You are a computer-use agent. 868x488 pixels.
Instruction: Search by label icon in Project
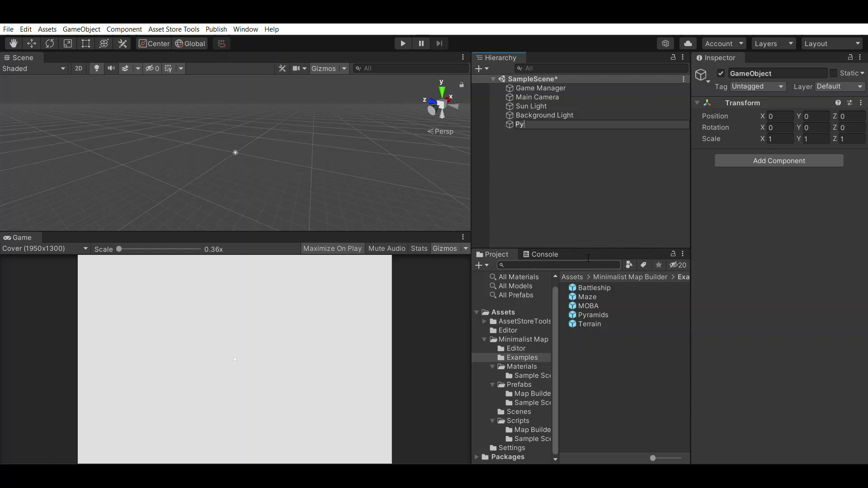tap(643, 265)
